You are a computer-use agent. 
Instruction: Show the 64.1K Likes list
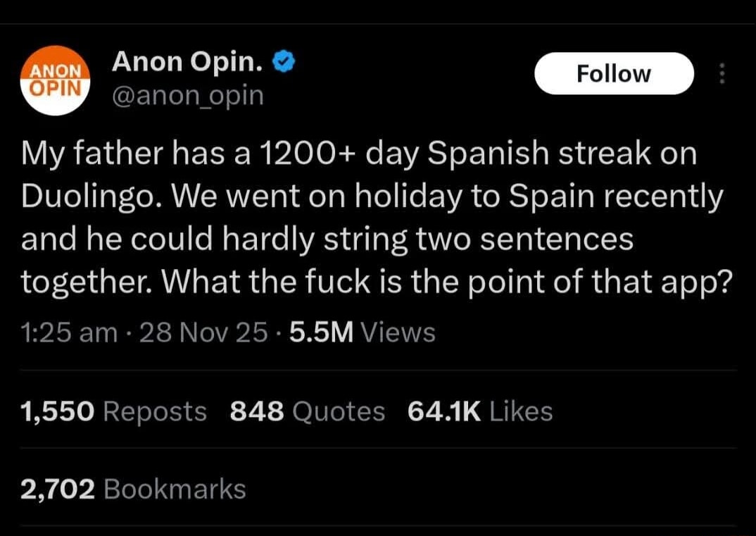[x=480, y=411]
